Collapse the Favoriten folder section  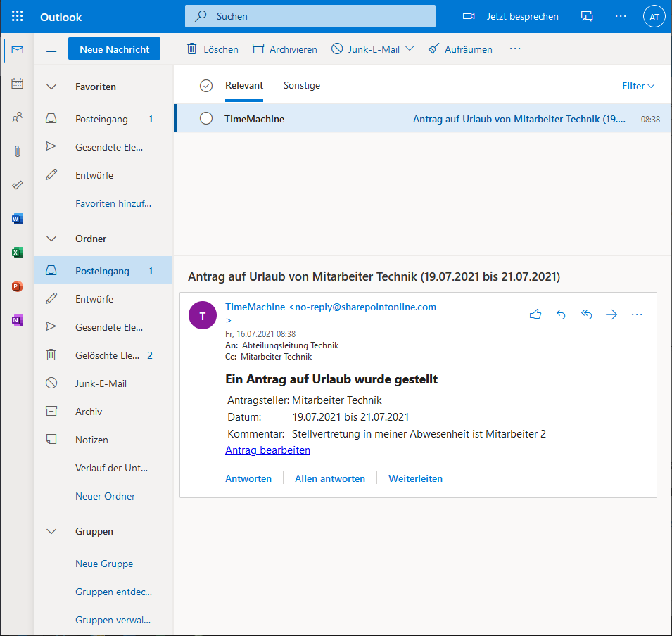[x=51, y=87]
